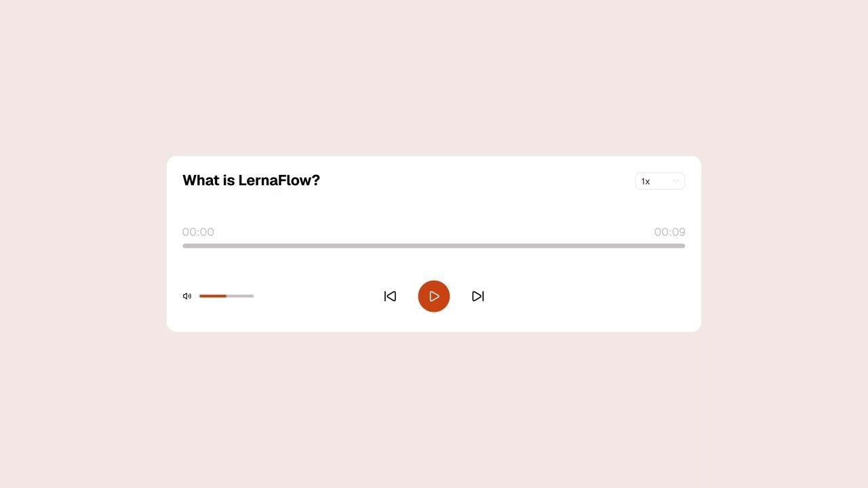Open the 1x playback speed dropdown
Screen dimensions: 868x488
point(659,181)
